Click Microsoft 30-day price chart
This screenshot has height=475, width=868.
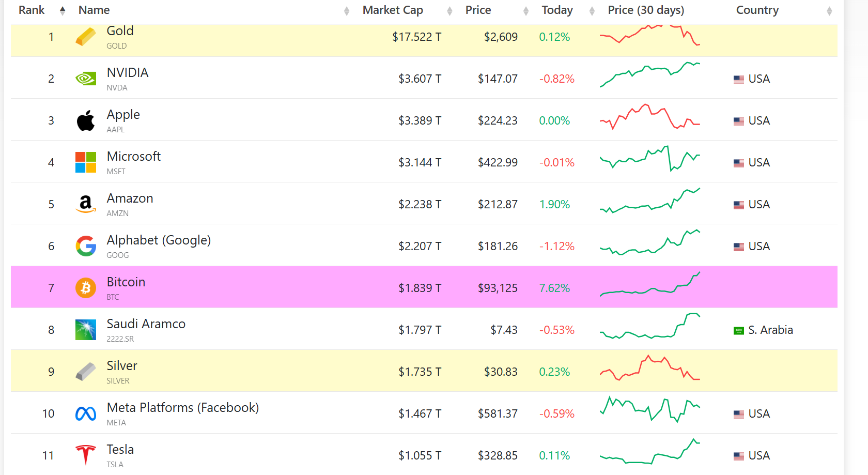click(650, 159)
